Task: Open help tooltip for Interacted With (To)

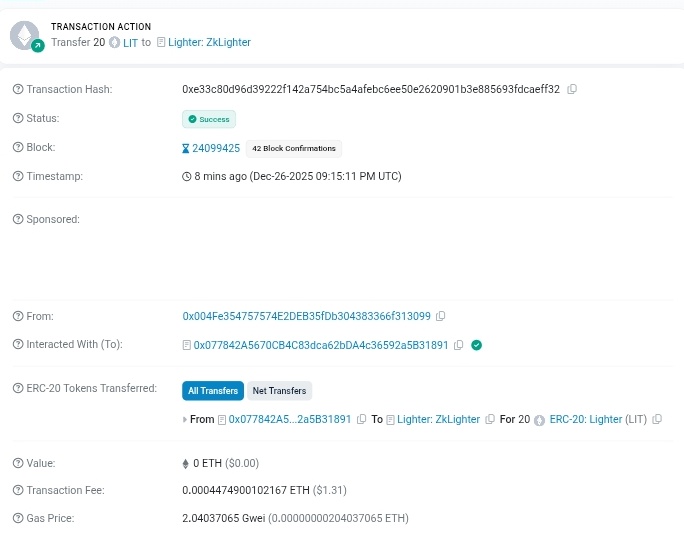Action: click(x=18, y=344)
